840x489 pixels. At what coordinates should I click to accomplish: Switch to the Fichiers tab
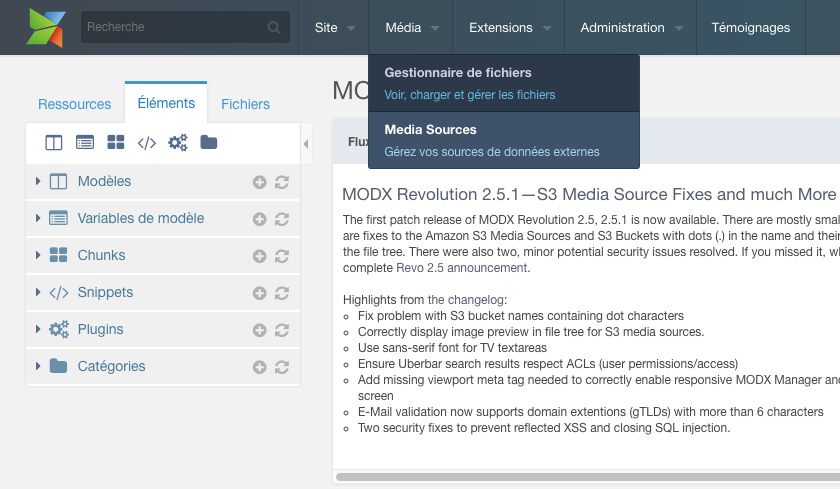245,104
